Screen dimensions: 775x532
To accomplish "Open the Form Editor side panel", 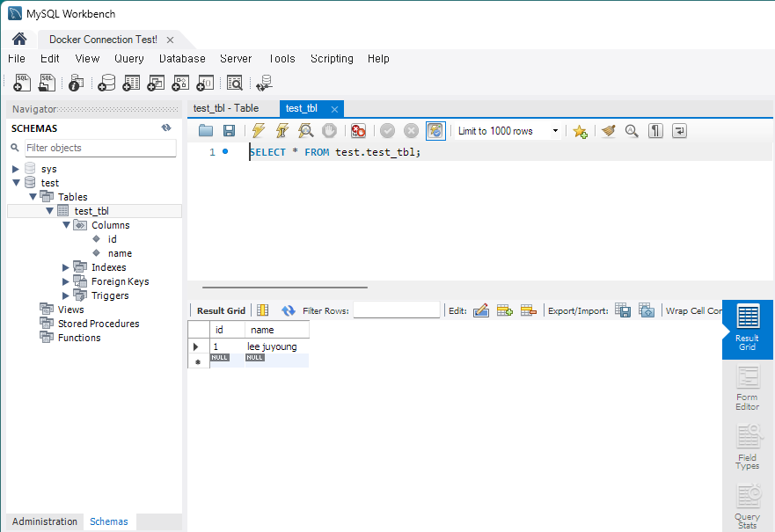I will [747, 389].
